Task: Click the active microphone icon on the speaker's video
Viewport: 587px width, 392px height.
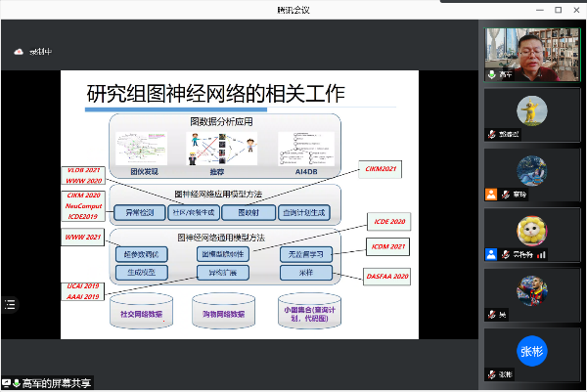Action: (x=492, y=74)
